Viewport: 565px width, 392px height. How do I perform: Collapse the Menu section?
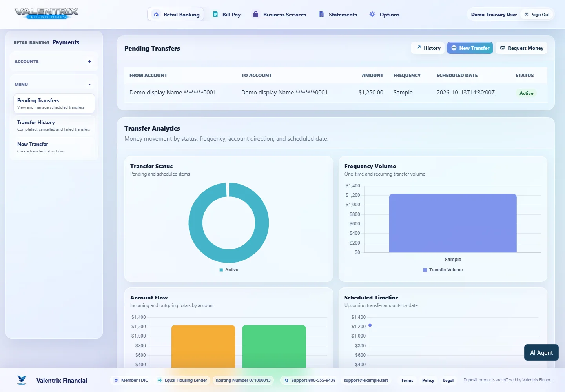coord(89,85)
